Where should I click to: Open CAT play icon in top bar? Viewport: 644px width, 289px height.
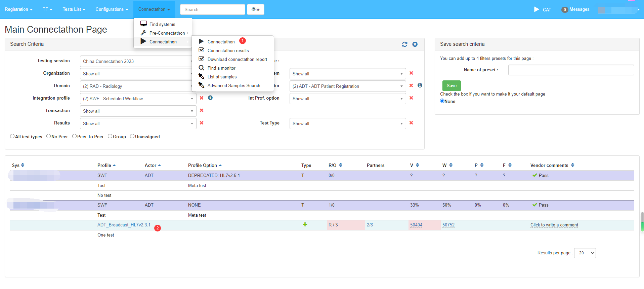tap(536, 9)
